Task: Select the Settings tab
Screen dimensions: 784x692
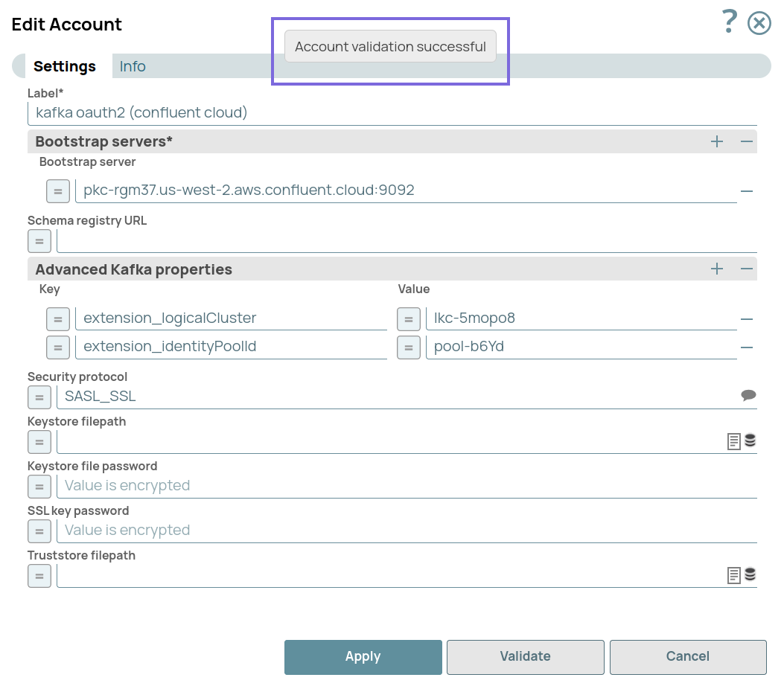Action: point(65,66)
